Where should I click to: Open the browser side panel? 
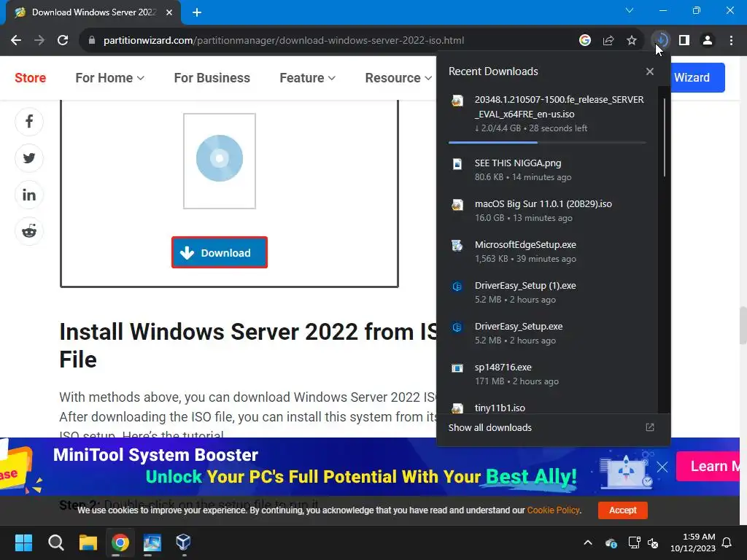(684, 41)
